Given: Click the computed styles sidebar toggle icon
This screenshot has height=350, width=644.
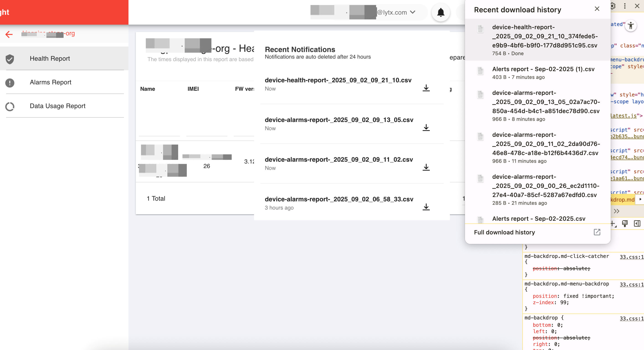Looking at the screenshot, I should tap(637, 223).
